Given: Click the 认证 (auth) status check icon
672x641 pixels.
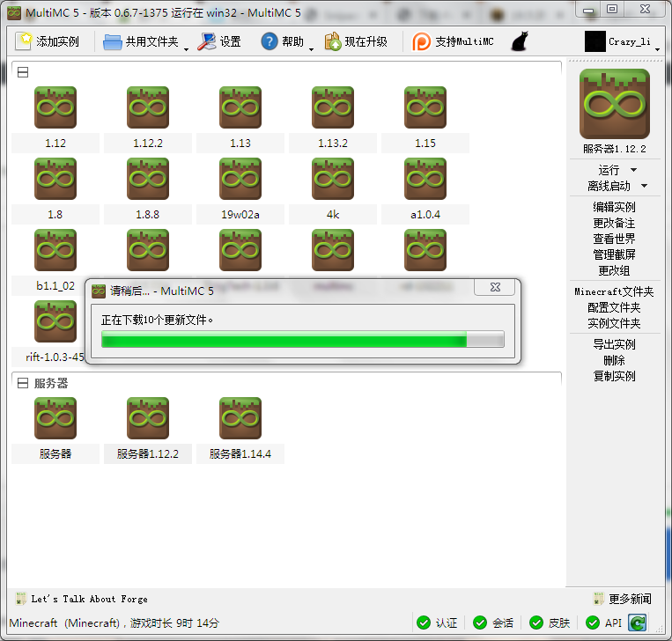Looking at the screenshot, I should pos(424,623).
